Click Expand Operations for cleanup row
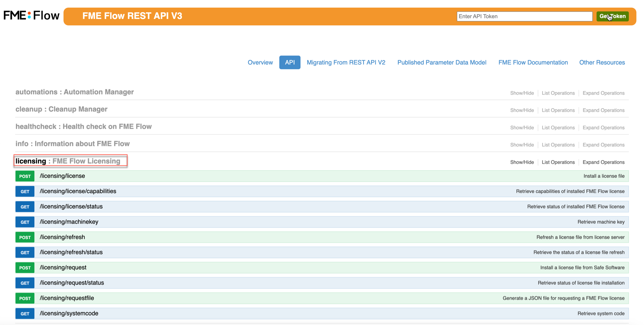The height and width of the screenshot is (325, 644). coord(603,110)
